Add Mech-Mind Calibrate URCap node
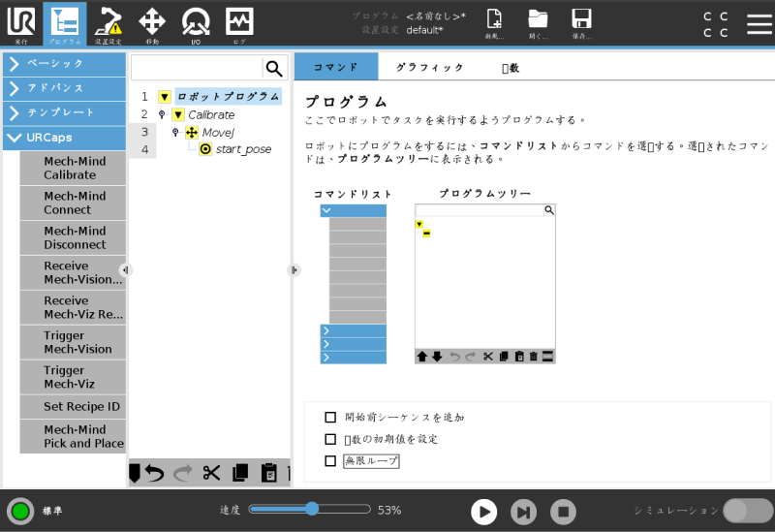Image resolution: width=775 pixels, height=532 pixels. pyautogui.click(x=74, y=168)
